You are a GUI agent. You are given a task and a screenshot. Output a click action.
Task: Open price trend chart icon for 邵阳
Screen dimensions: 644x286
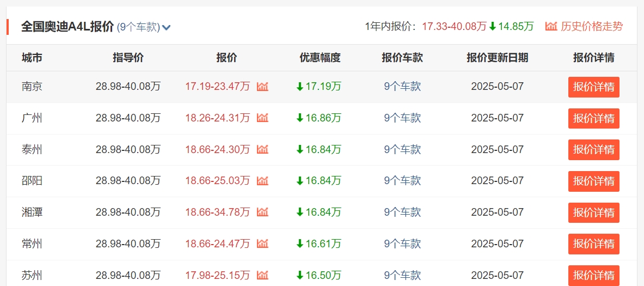pos(262,181)
